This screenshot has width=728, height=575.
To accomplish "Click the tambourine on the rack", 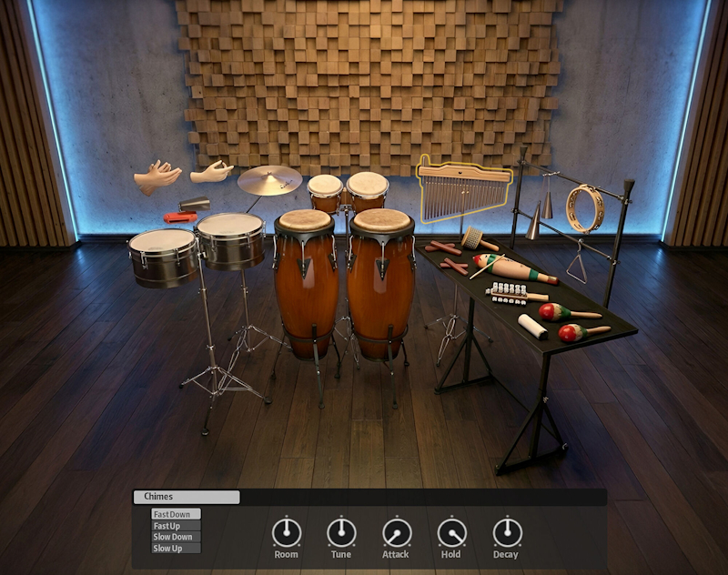I will 584,207.
